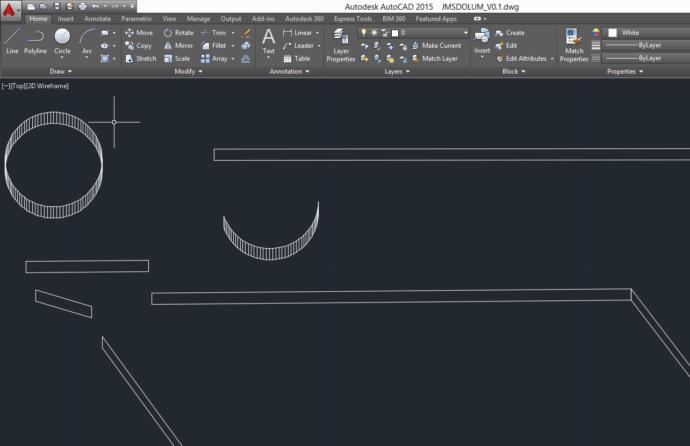Start the Copy command
The width and height of the screenshot is (690, 446).
138,46
